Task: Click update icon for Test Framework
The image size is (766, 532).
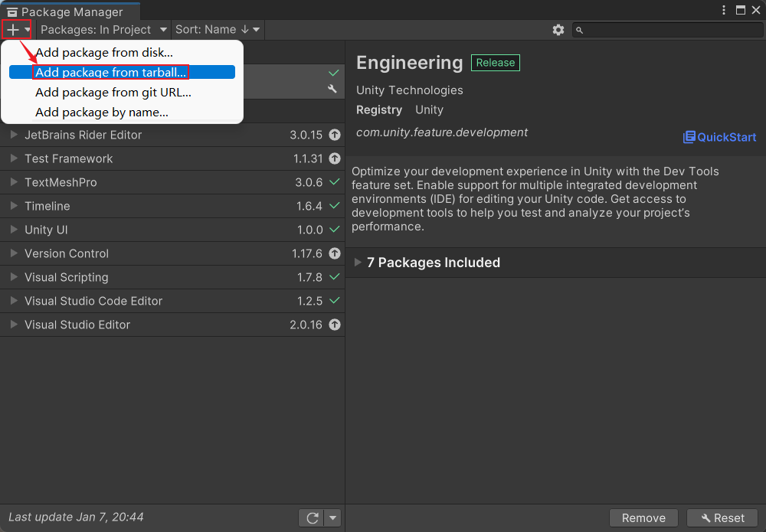Action: [x=335, y=158]
